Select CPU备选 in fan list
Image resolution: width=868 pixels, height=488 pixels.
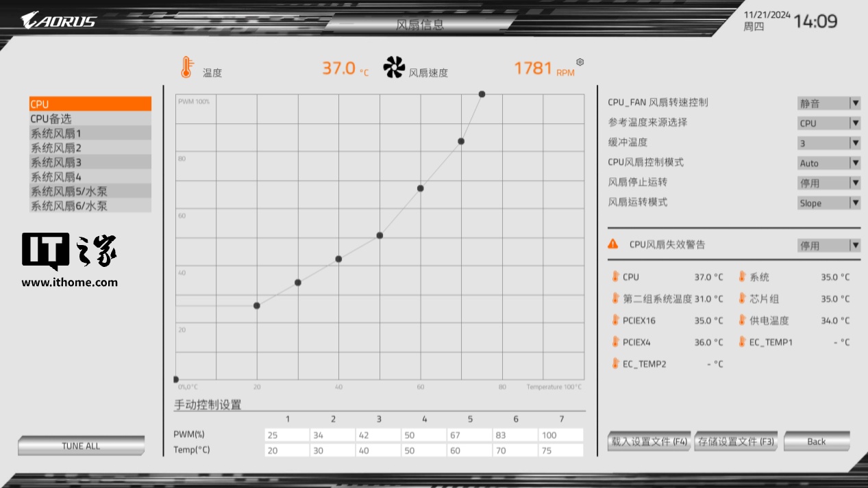click(x=90, y=119)
